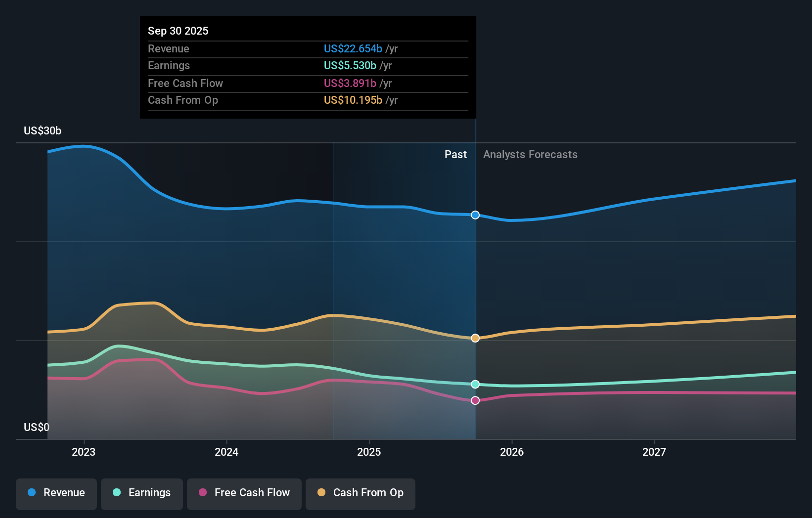Switch to the Past section of chart

(x=455, y=154)
